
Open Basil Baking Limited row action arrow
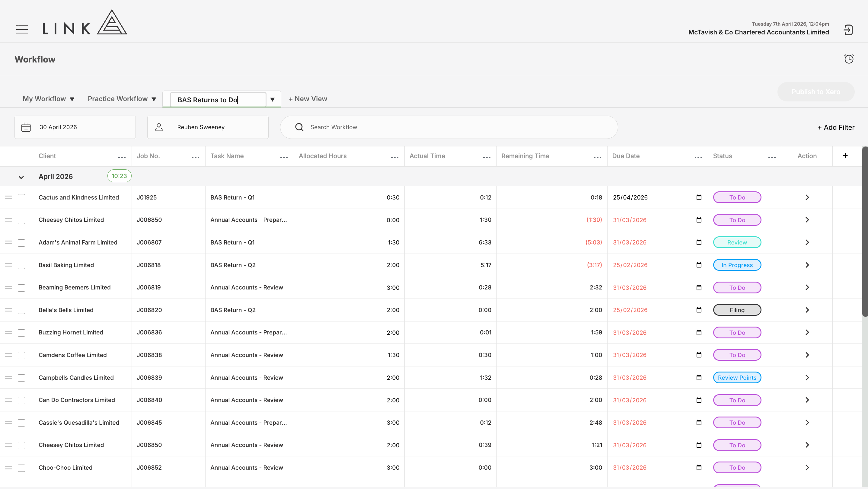point(807,265)
